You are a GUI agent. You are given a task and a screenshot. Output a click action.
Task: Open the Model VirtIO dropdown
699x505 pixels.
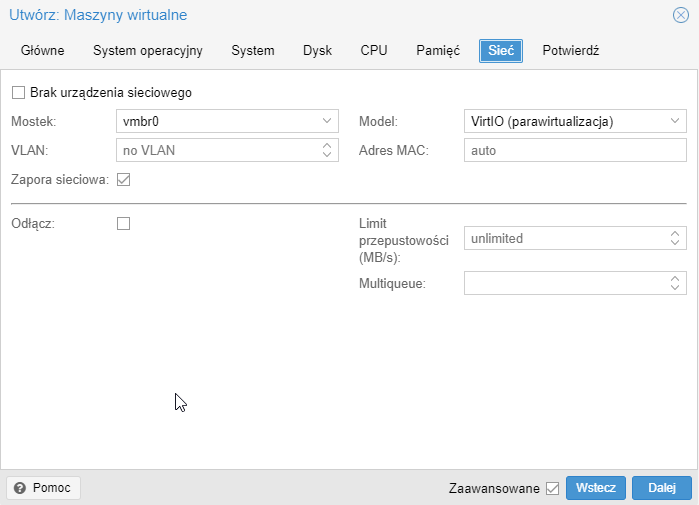(675, 122)
